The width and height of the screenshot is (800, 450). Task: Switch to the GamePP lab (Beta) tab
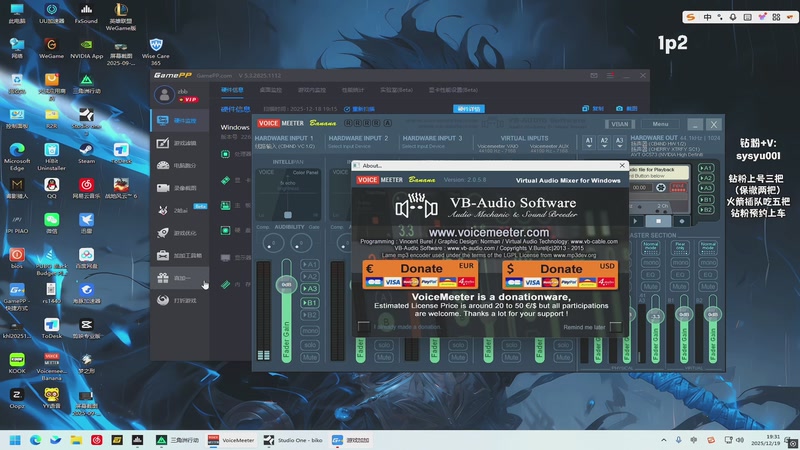click(396, 90)
